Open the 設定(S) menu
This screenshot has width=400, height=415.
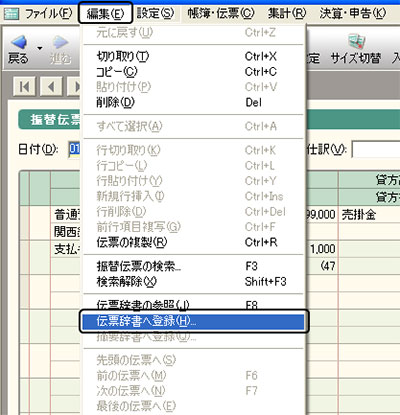pyautogui.click(x=156, y=14)
